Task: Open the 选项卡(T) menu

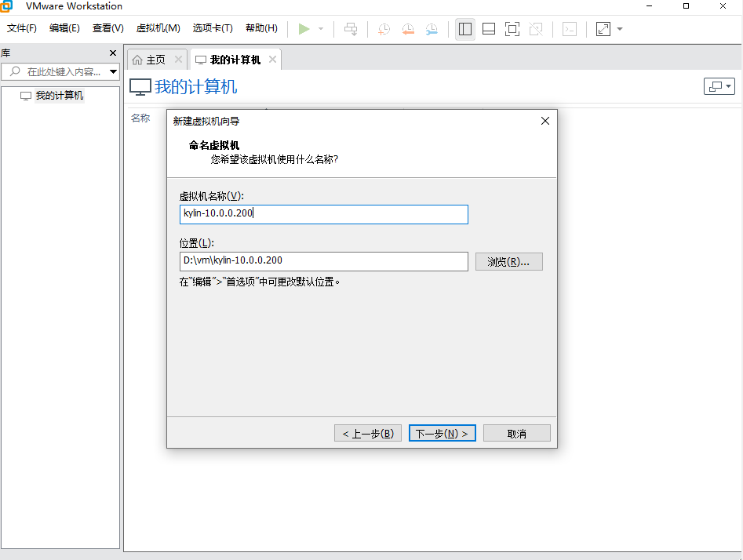Action: pyautogui.click(x=213, y=28)
